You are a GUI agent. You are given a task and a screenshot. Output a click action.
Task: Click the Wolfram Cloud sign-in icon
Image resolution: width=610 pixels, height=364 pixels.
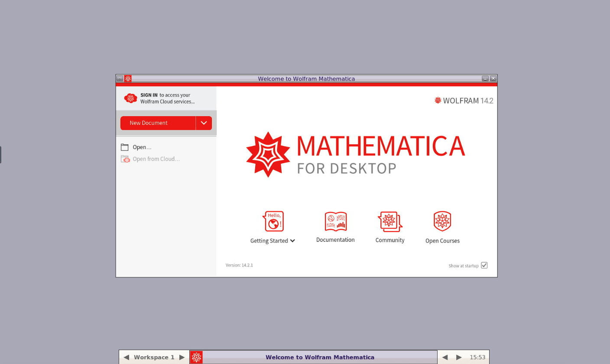click(x=130, y=98)
